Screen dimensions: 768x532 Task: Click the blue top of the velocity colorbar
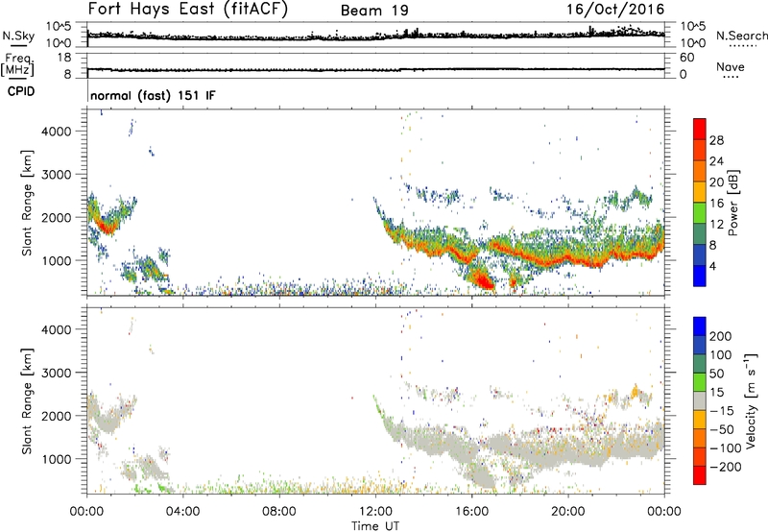[x=700, y=326]
